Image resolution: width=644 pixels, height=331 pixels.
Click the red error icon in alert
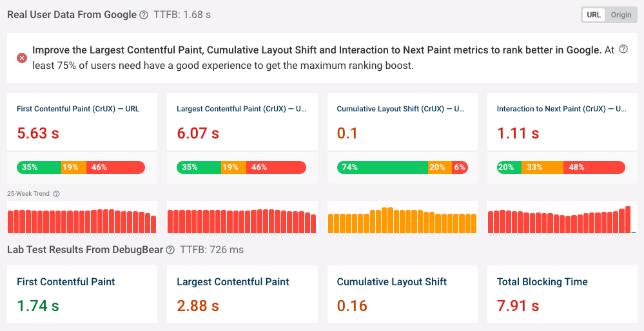(x=22, y=58)
